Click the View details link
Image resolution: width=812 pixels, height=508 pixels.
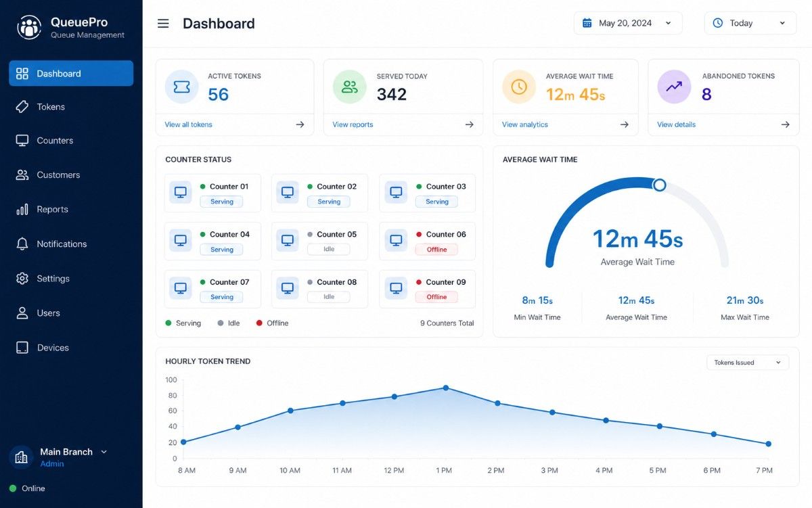677,124
